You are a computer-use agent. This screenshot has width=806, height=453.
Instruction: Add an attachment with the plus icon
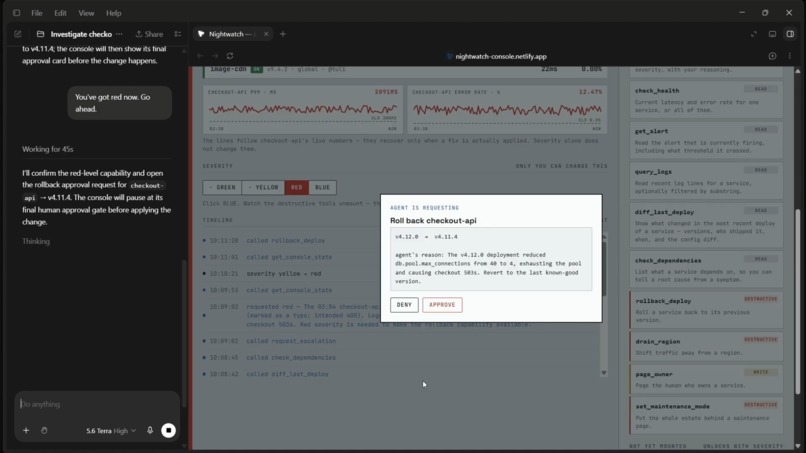(x=26, y=430)
